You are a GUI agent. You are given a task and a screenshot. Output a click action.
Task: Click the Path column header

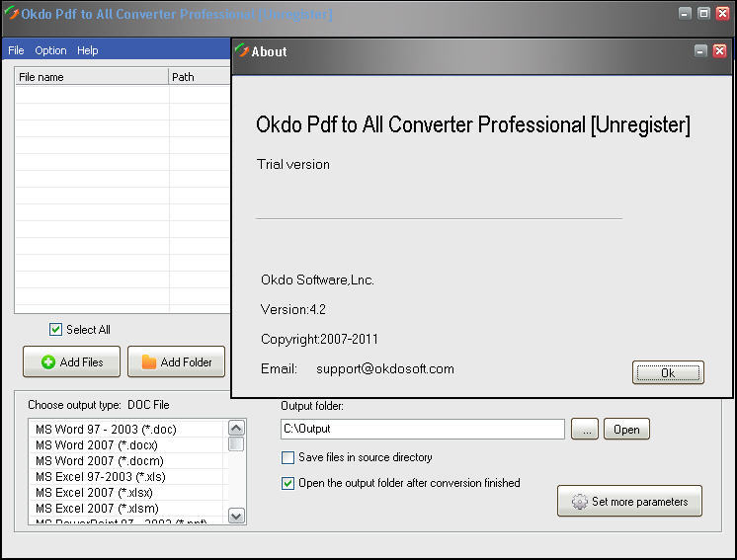pyautogui.click(x=200, y=77)
